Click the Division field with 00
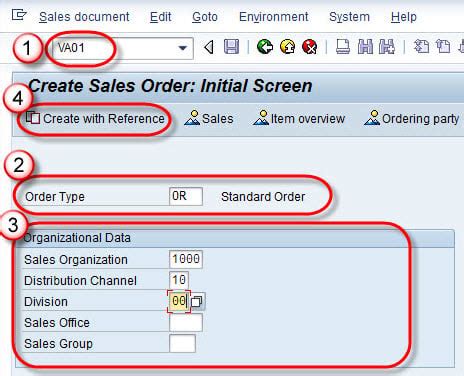 point(179,301)
